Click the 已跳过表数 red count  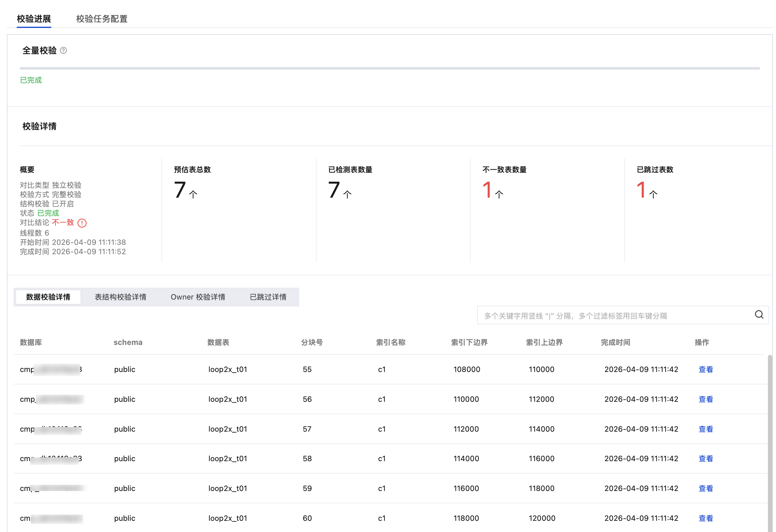641,190
